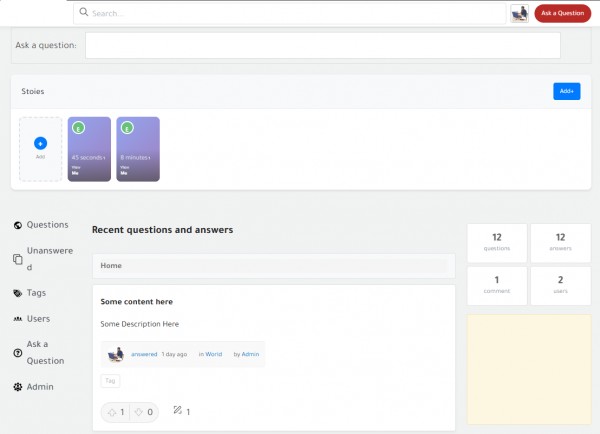This screenshot has width=600, height=434.
Task: Open the user avatar in top bar
Action: [519, 13]
